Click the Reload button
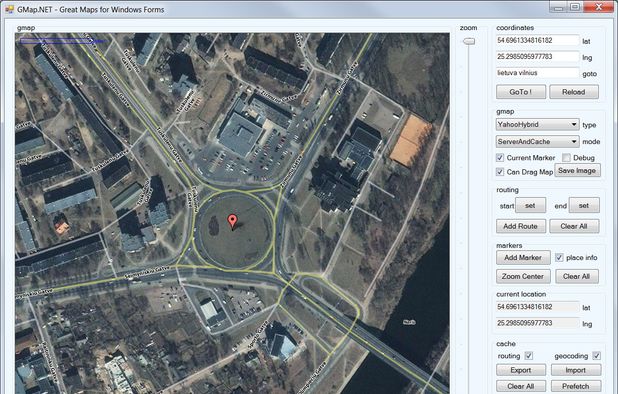 [574, 92]
